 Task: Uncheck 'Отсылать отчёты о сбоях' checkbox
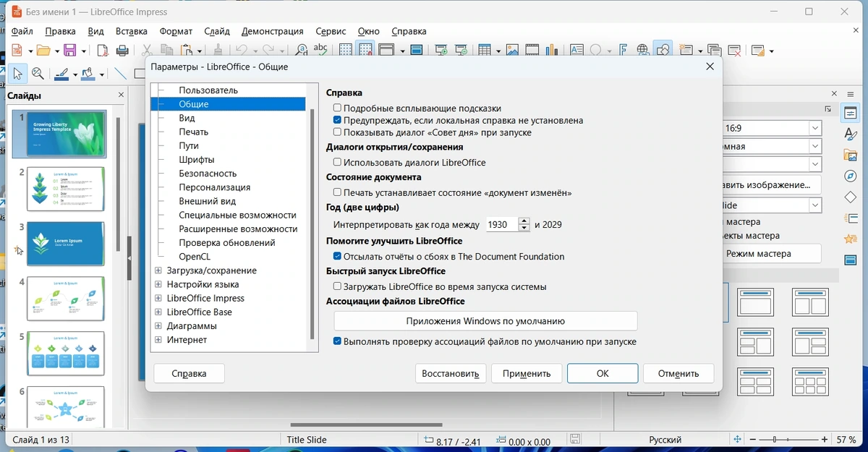[337, 256]
